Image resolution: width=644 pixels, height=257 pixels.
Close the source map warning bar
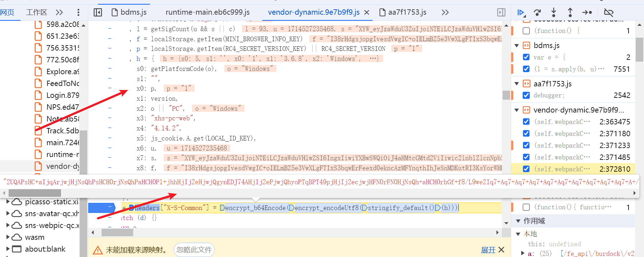(501, 250)
